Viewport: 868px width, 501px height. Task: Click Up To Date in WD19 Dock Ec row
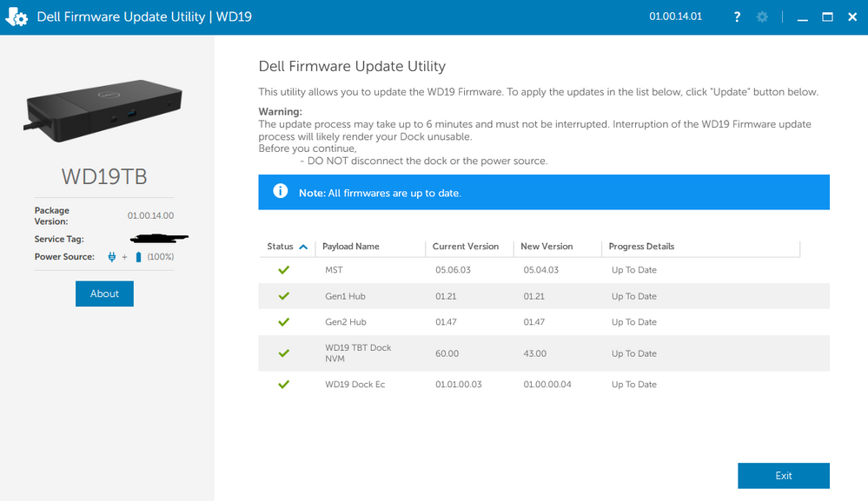633,385
